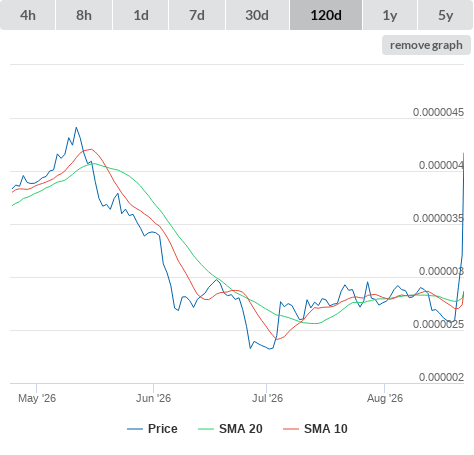Select the 30d time range tab

tap(257, 15)
